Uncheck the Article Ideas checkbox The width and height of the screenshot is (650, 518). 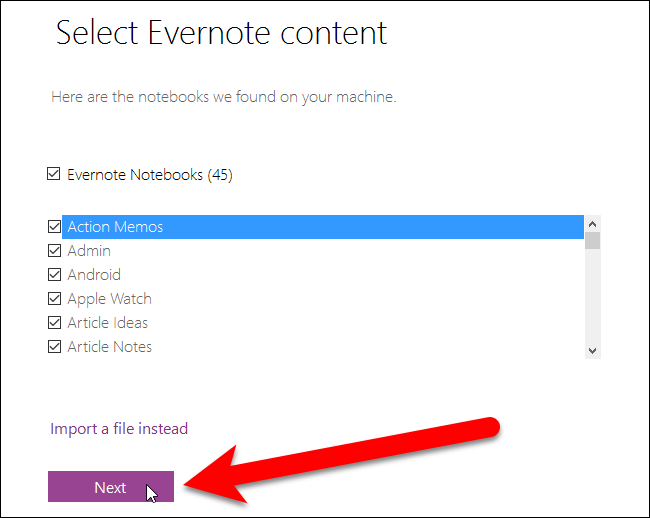click(54, 323)
